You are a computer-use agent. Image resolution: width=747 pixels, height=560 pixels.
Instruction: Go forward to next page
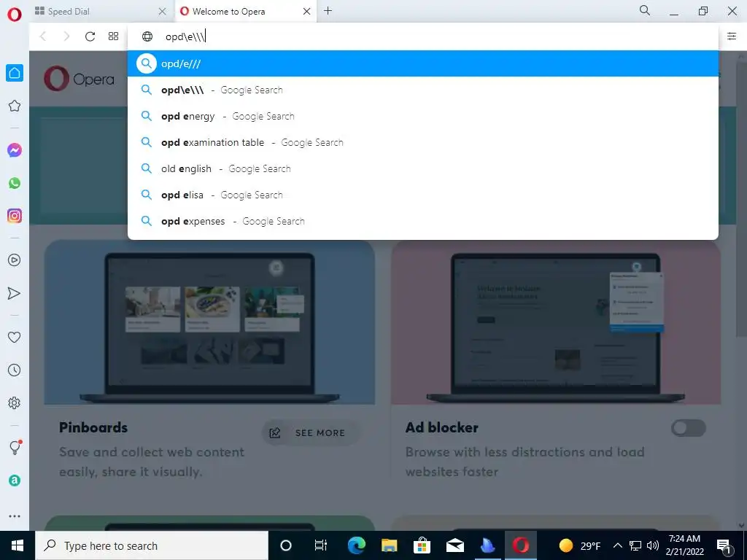[66, 36]
